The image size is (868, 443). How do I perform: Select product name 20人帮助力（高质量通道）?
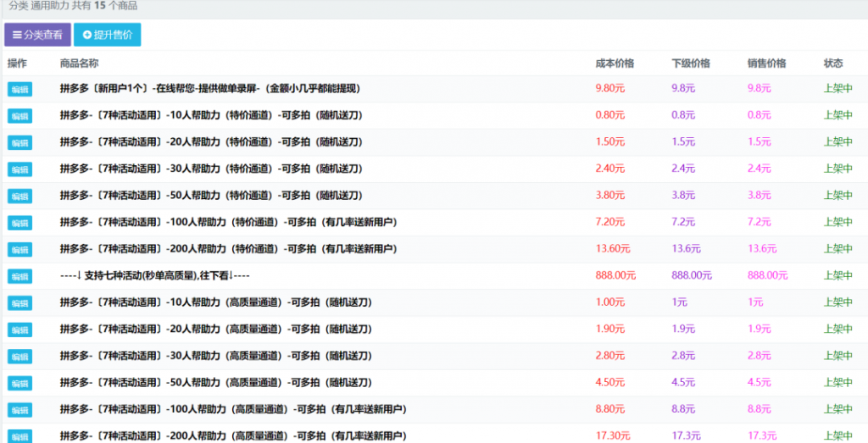coord(216,329)
